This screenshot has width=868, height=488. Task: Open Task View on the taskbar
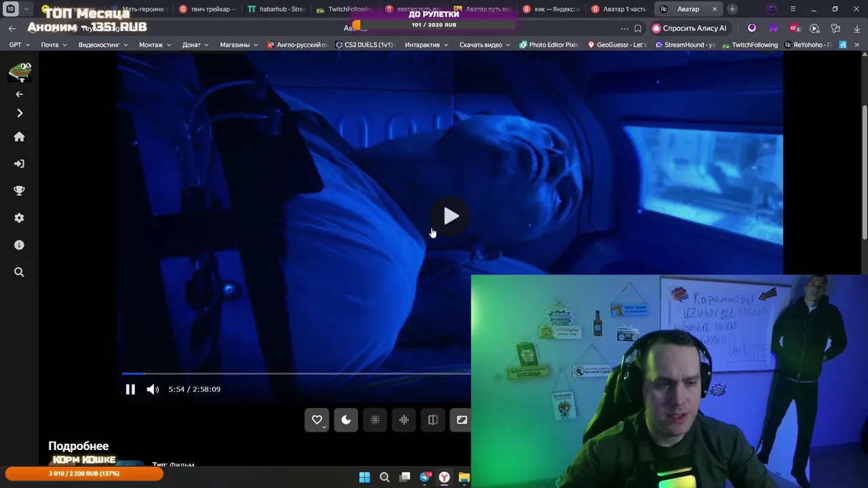click(x=405, y=477)
